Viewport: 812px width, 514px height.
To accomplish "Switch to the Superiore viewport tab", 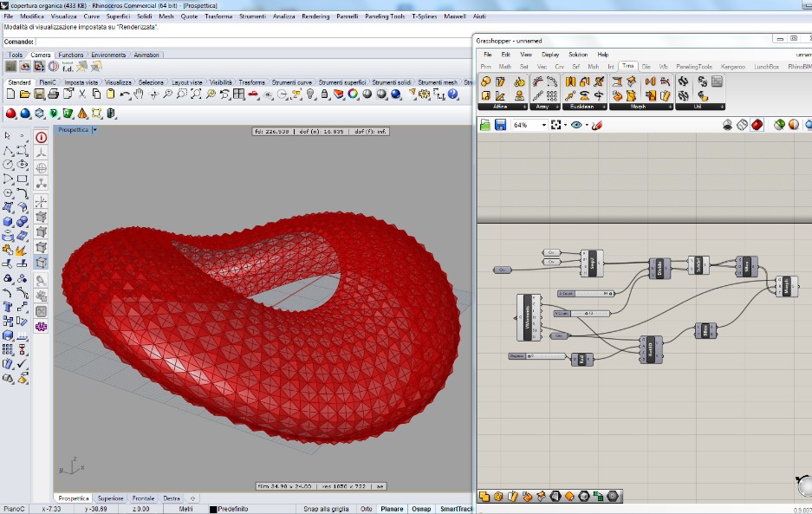I will coord(110,498).
